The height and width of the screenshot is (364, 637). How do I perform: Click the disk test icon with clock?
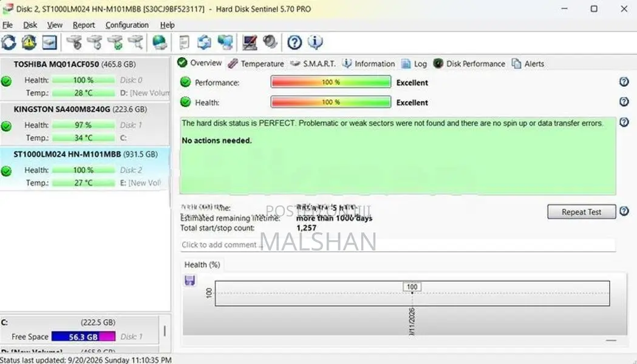pyautogui.click(x=95, y=42)
